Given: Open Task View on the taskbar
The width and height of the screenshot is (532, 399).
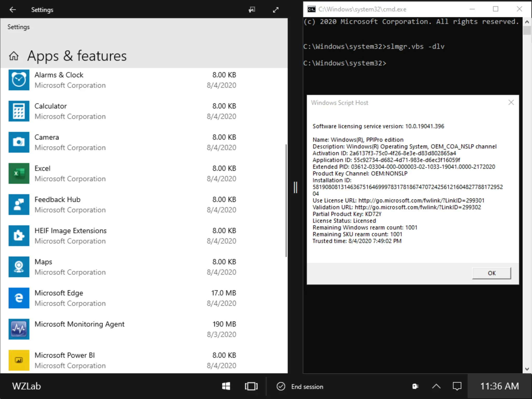Looking at the screenshot, I should coord(251,386).
